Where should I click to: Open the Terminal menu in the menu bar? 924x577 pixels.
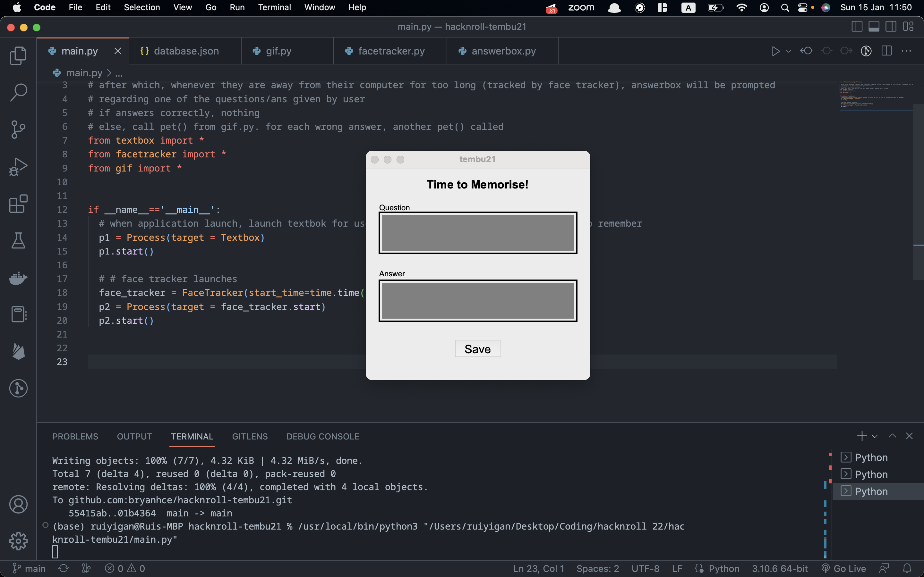(274, 7)
